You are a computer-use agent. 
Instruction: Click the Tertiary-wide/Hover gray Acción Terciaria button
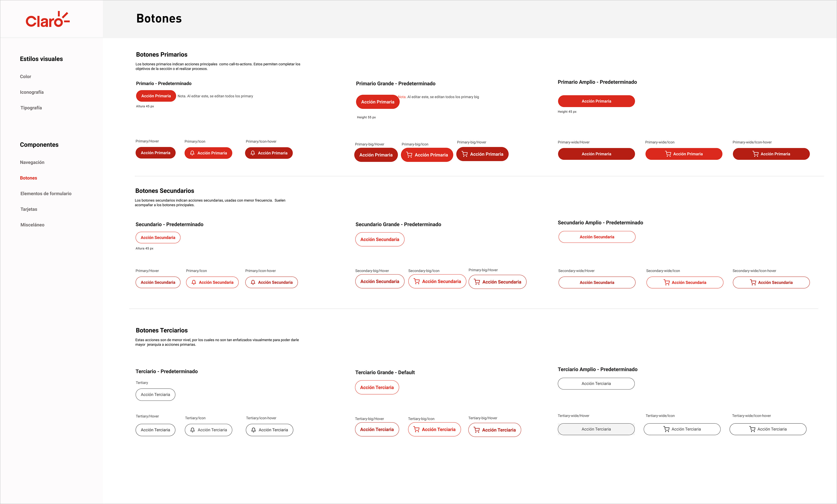(x=596, y=429)
